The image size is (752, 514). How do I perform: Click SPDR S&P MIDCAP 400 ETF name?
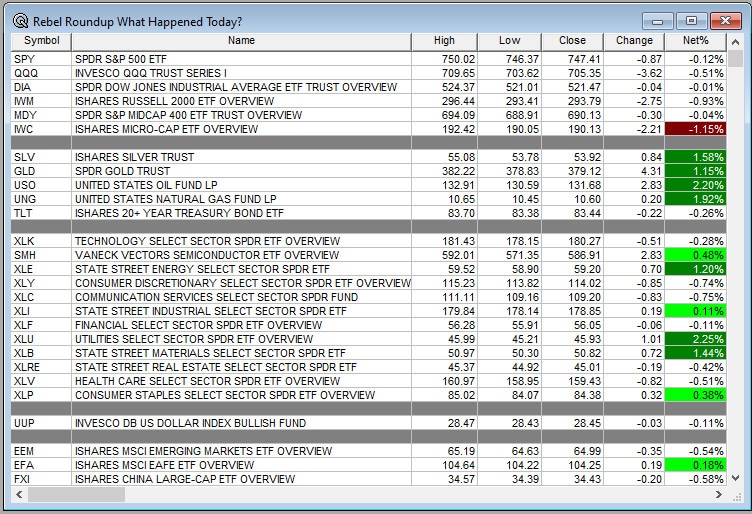[x=241, y=115]
